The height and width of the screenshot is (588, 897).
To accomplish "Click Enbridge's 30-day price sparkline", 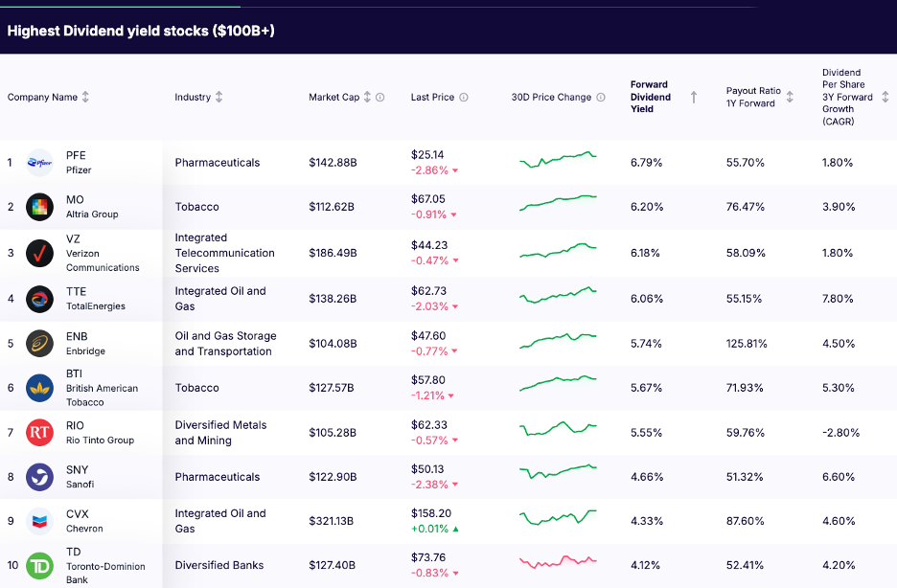I will [x=558, y=341].
